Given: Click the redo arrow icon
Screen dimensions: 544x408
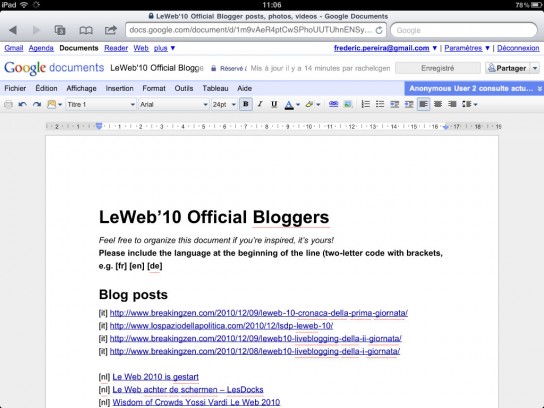Looking at the screenshot, I should (x=37, y=104).
